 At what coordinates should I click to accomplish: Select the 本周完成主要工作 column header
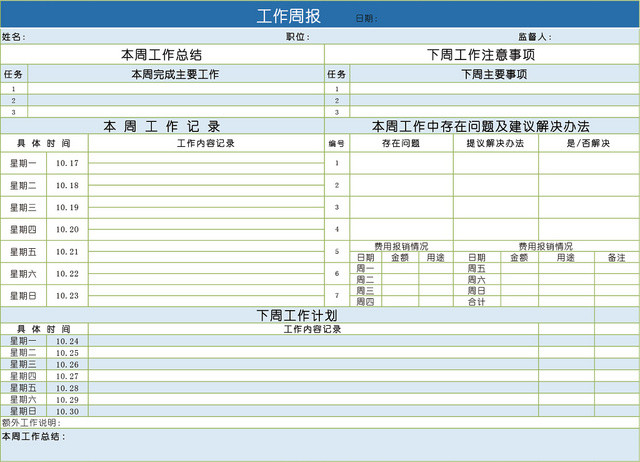pyautogui.click(x=175, y=74)
